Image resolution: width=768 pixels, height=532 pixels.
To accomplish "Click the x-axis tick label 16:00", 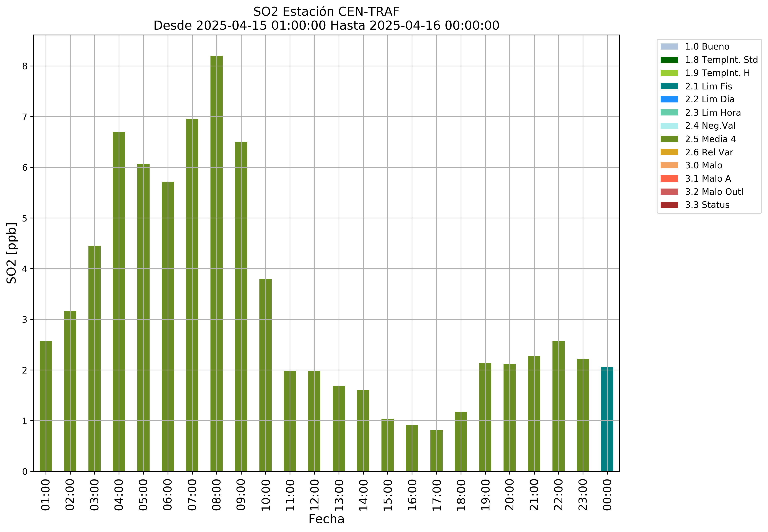I will tap(412, 495).
